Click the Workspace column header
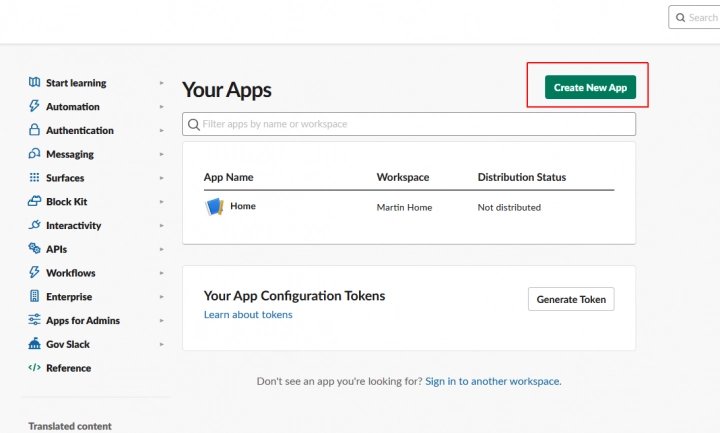The image size is (720, 433). [403, 177]
